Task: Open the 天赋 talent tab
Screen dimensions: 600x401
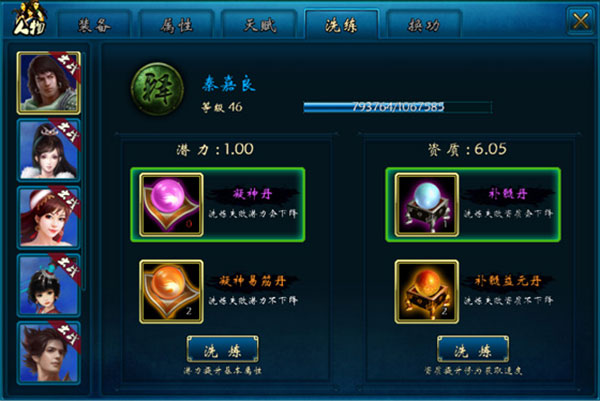Action: tap(259, 24)
